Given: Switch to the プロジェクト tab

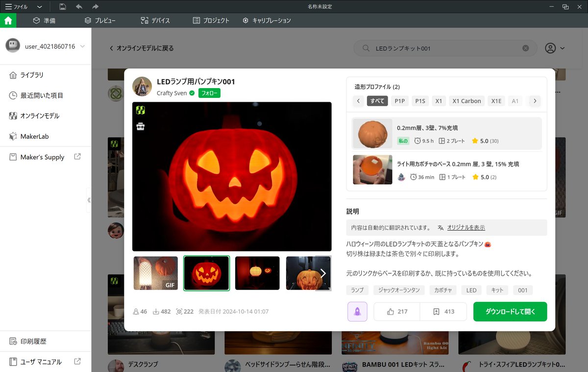Looking at the screenshot, I should coord(211,21).
